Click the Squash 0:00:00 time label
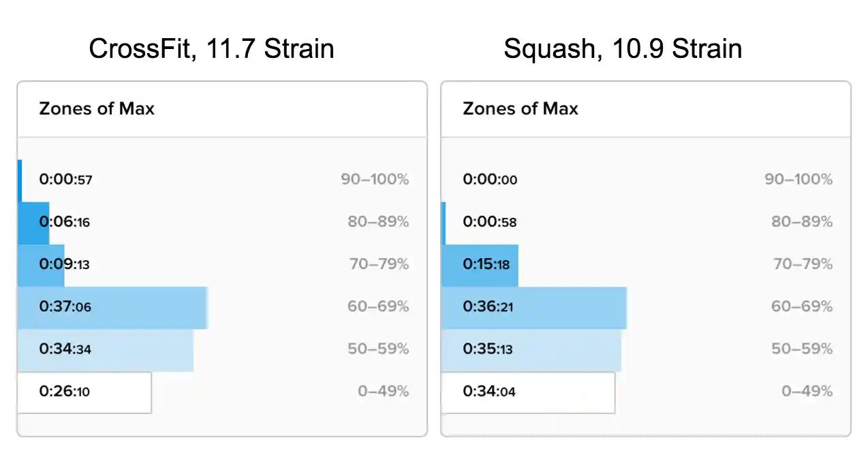Image resolution: width=868 pixels, height=455 pixels. coord(490,180)
